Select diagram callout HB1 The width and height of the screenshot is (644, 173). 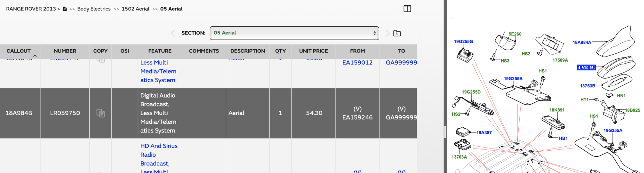[563, 138]
